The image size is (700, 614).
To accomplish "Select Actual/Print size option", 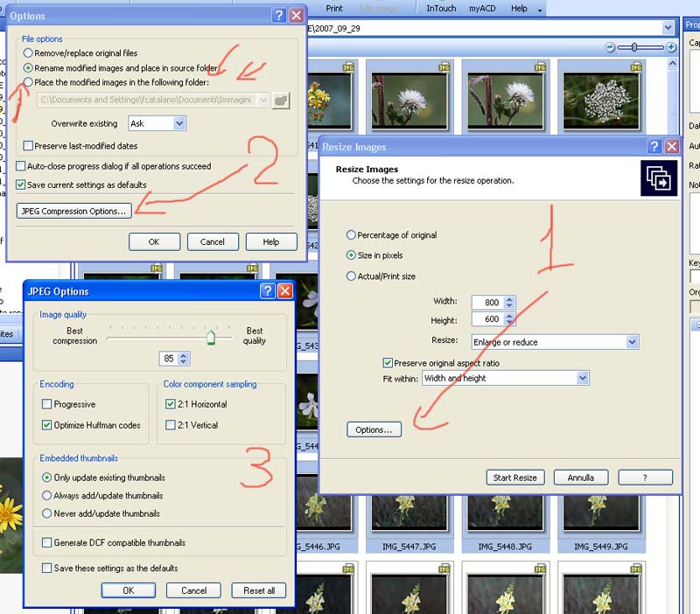I will (352, 276).
